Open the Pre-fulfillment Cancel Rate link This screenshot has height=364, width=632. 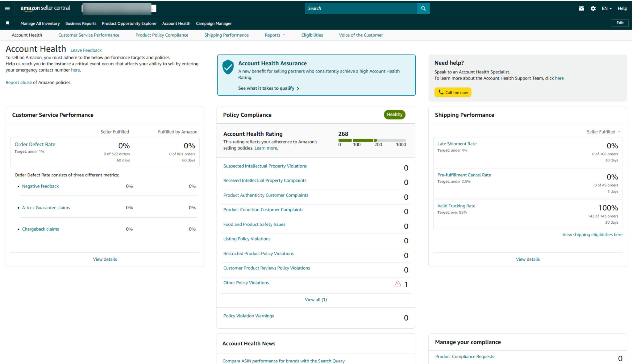(464, 175)
